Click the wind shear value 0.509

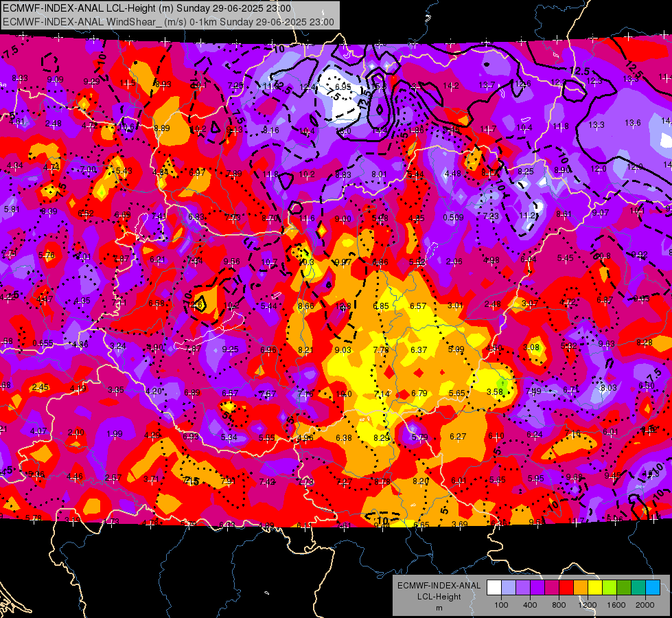(453, 218)
